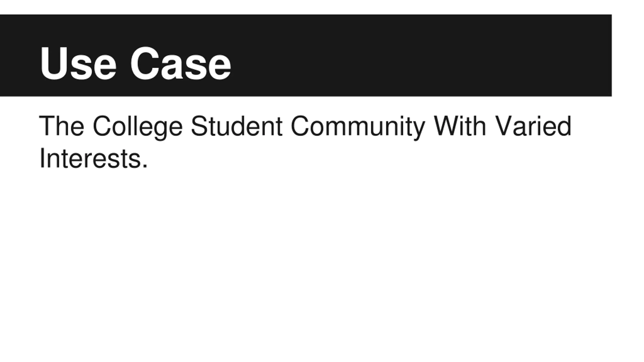Viewport: 644px width, 362px height.
Task: Click the word "Case" in the title
Action: click(x=180, y=63)
